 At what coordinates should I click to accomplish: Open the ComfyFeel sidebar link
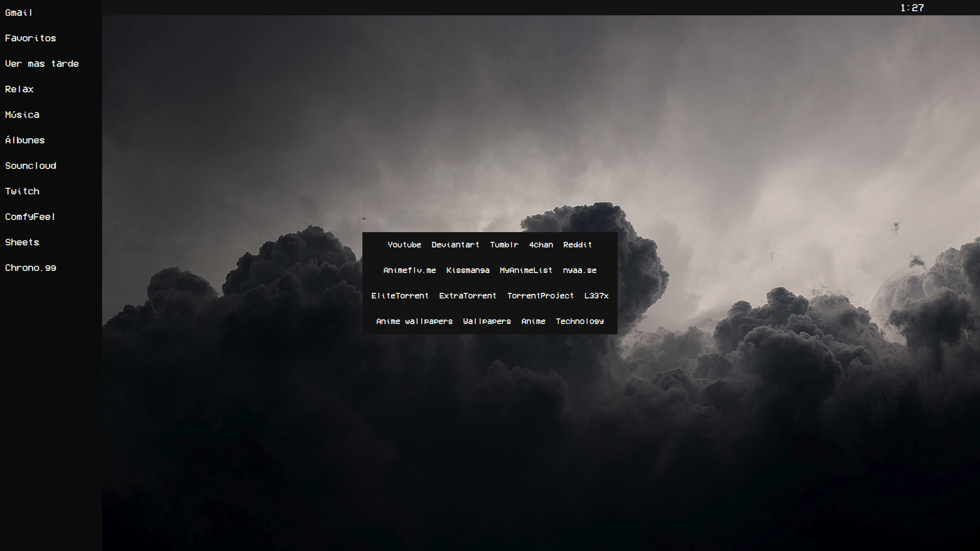tap(30, 217)
